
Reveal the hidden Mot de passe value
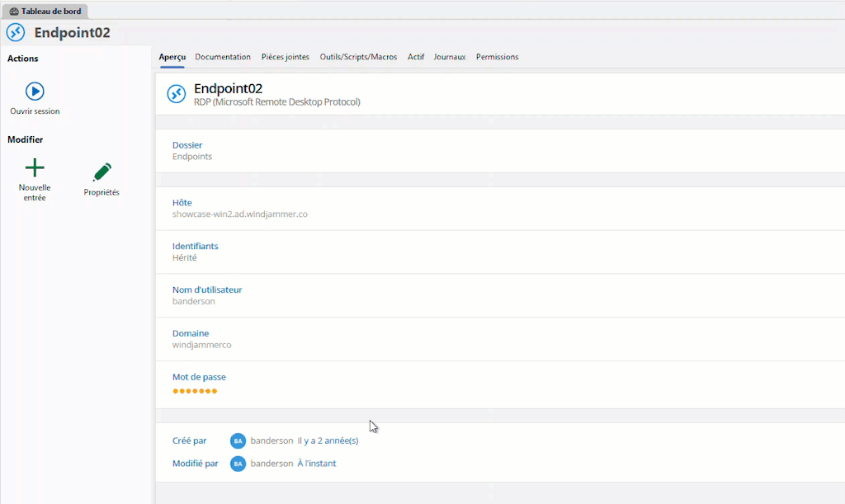(x=195, y=390)
